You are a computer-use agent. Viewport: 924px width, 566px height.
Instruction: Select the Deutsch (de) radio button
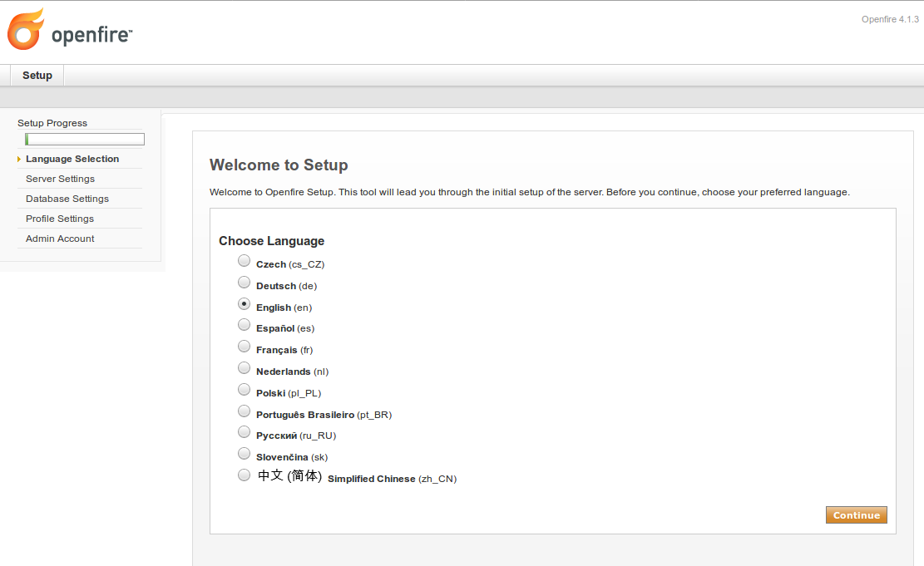(244, 282)
